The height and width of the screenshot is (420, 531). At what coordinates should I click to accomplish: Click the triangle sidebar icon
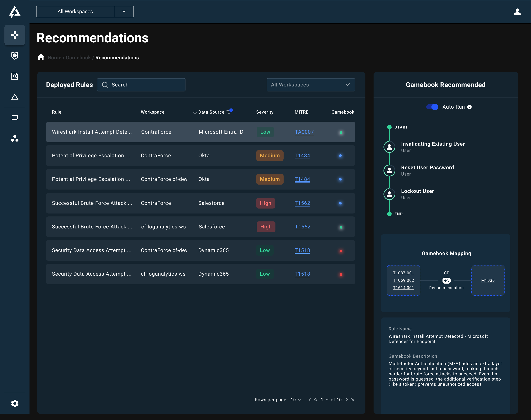15,97
